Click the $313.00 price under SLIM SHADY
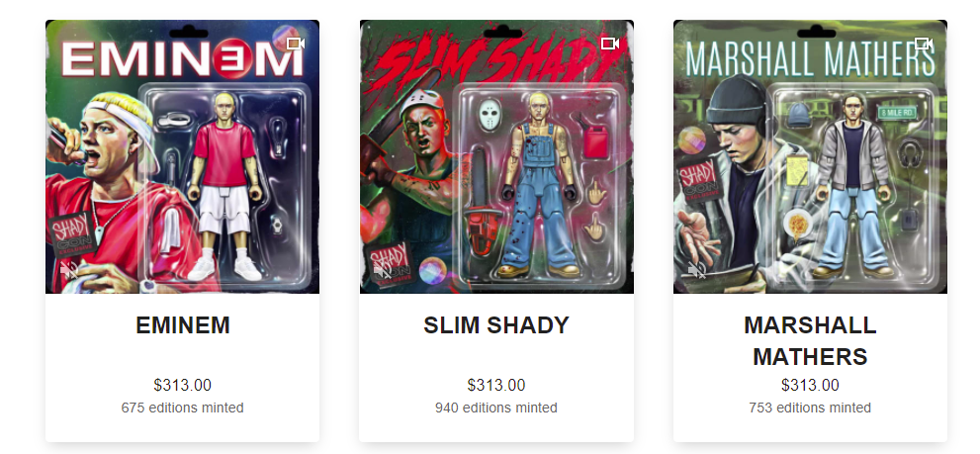The image size is (980, 454). (x=496, y=385)
